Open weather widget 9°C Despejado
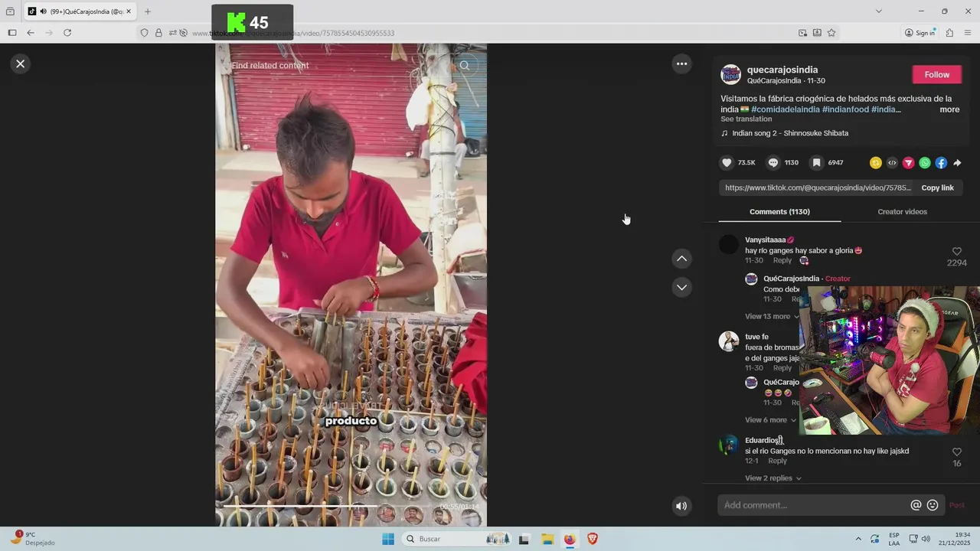980x551 pixels. (32, 539)
